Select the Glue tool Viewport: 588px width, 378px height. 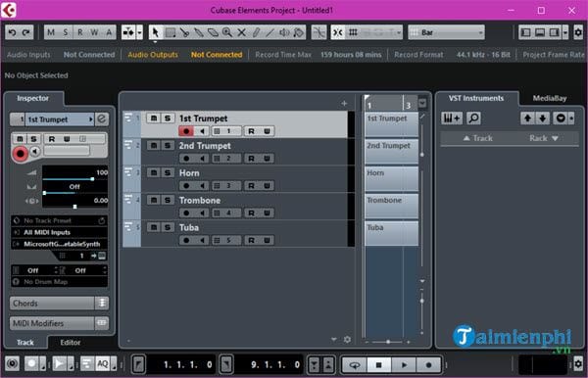click(198, 32)
